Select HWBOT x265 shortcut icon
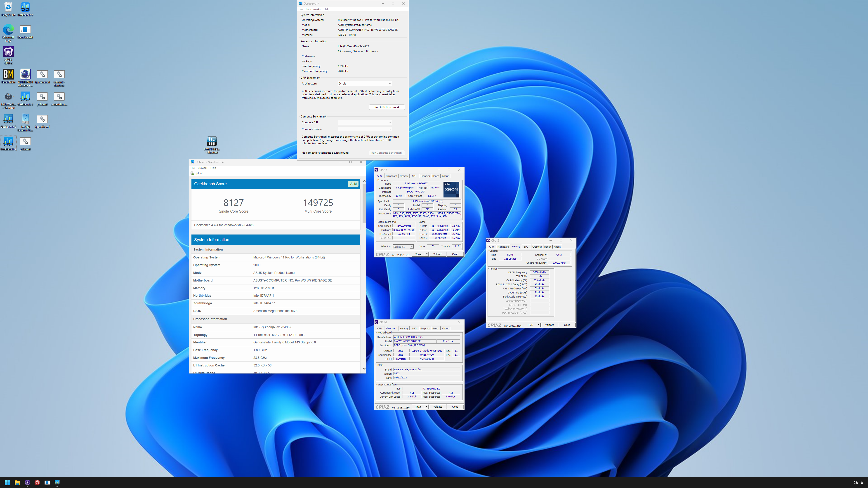The height and width of the screenshot is (488, 868). coord(8,100)
